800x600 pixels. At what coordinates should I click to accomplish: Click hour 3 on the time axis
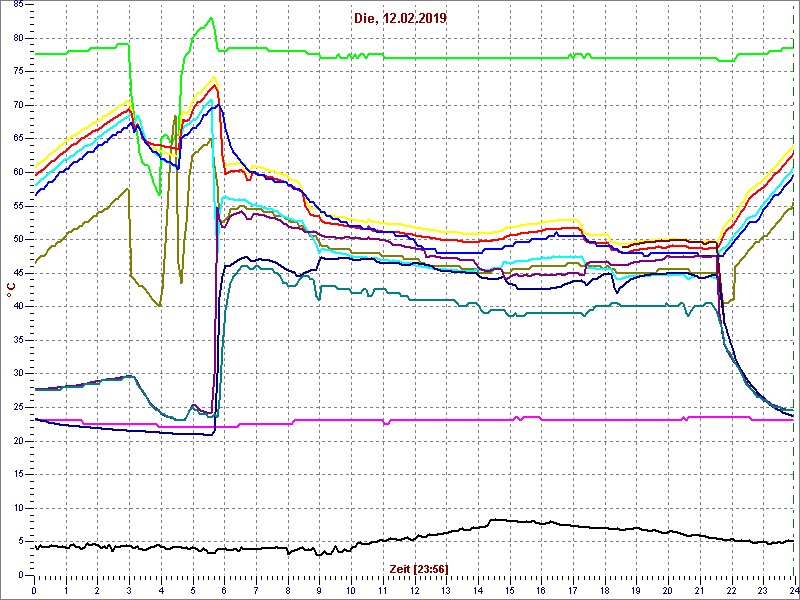coord(129,590)
